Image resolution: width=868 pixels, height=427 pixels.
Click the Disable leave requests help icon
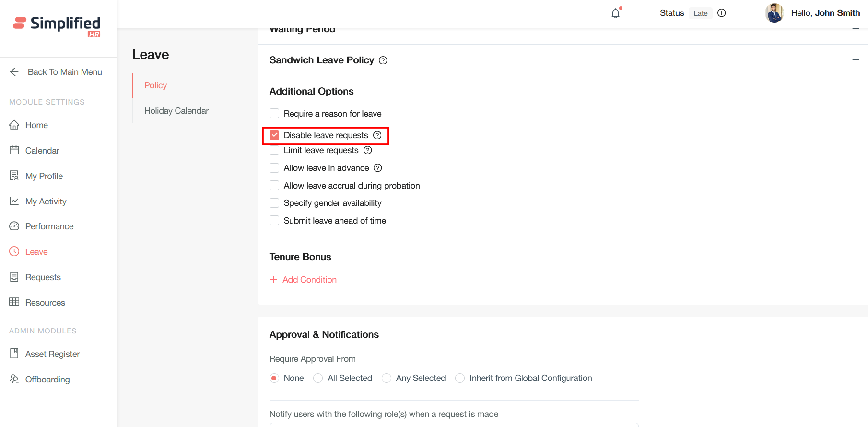(x=377, y=135)
